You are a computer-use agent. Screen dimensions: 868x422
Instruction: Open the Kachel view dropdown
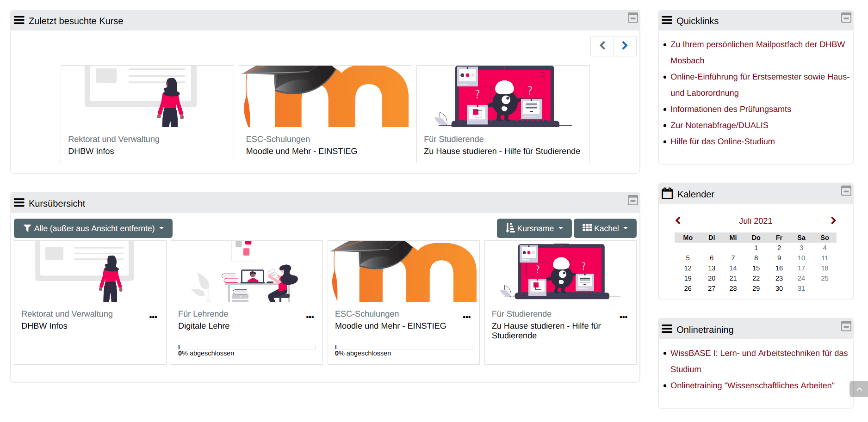tap(605, 228)
